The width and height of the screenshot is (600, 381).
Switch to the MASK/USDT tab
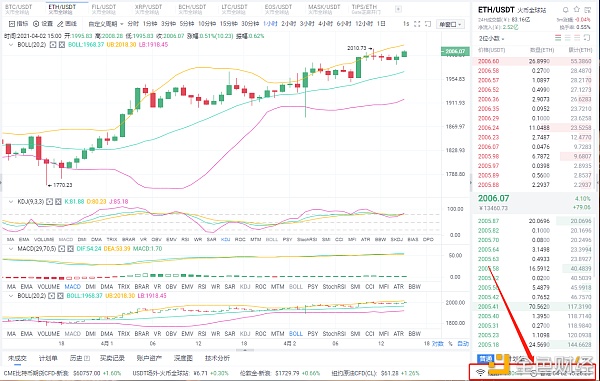324,9
